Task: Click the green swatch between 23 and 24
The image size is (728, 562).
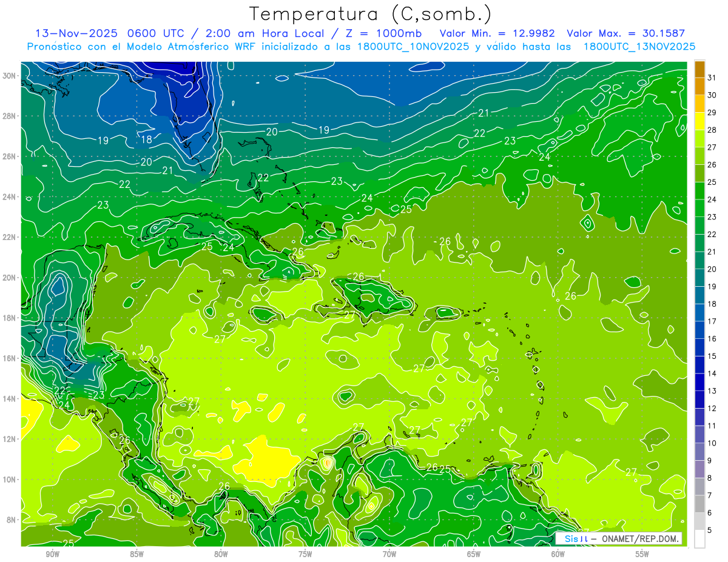Action: pyautogui.click(x=699, y=208)
